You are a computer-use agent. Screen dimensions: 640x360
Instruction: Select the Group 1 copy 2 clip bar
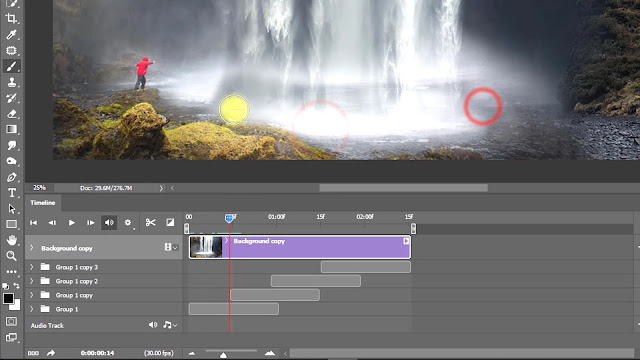tap(316, 281)
